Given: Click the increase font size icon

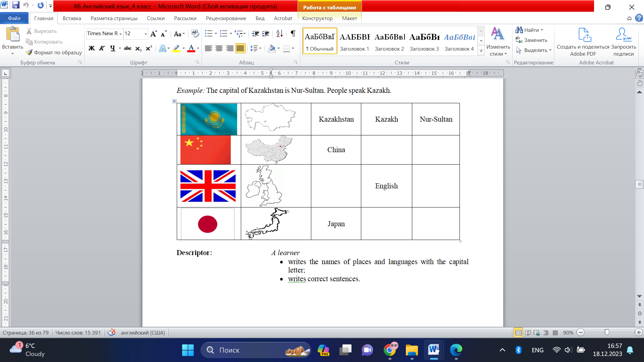Looking at the screenshot, I should 154,34.
